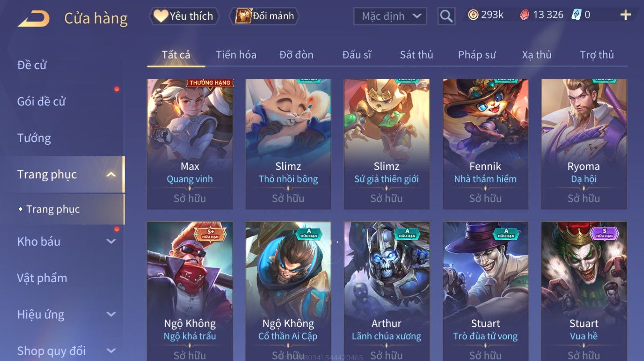Tap the gold coin balance icon
Viewport: 644px width, 361px height.
[x=473, y=15]
